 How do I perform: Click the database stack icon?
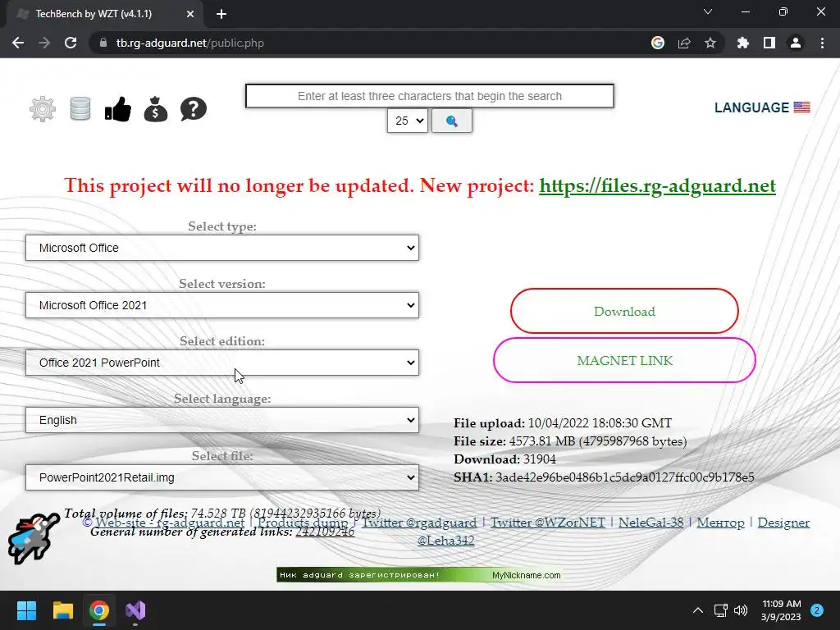pyautogui.click(x=80, y=109)
